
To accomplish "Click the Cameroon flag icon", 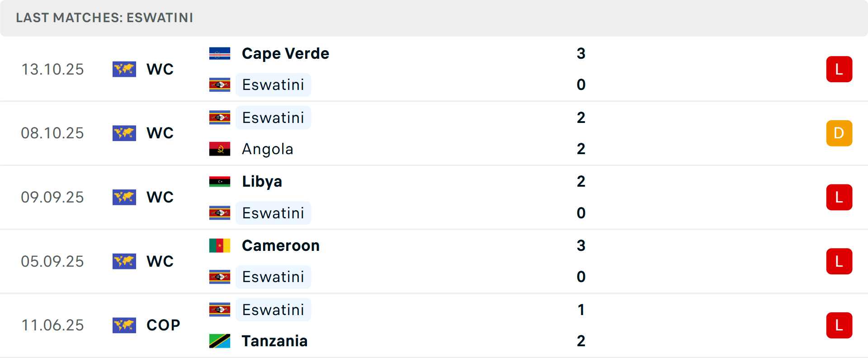I will 220,245.
